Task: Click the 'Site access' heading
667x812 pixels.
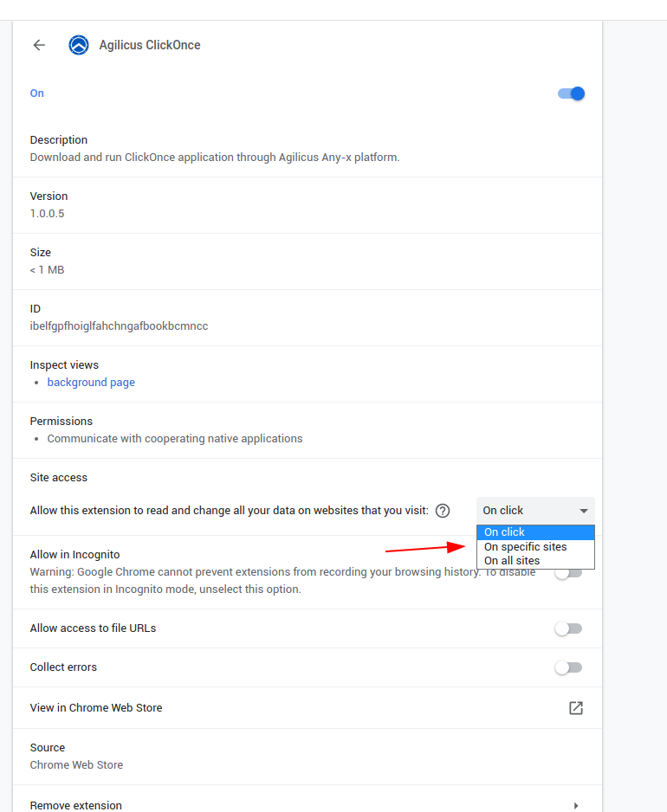Action: click(x=59, y=478)
